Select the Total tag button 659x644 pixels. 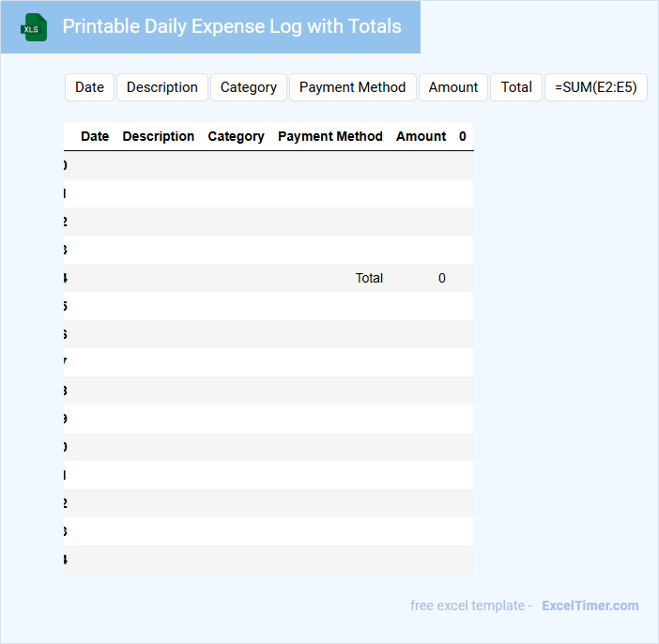(516, 87)
